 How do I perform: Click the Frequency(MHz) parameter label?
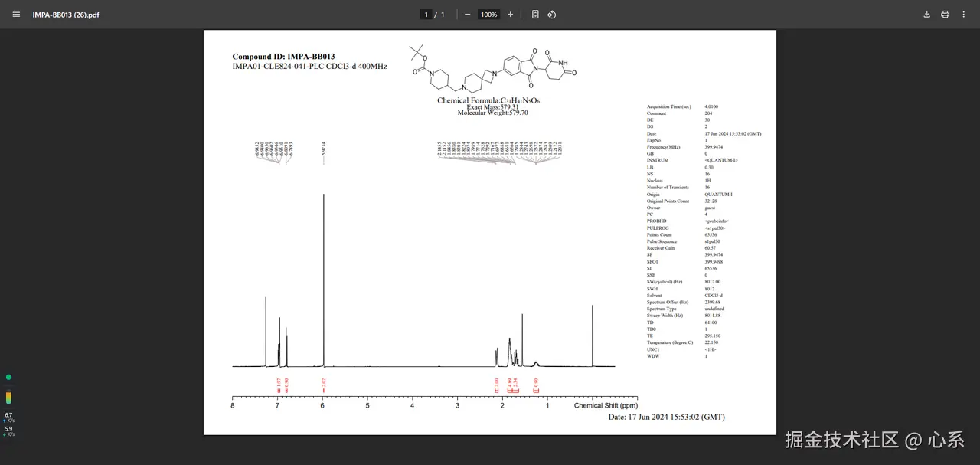pos(663,147)
